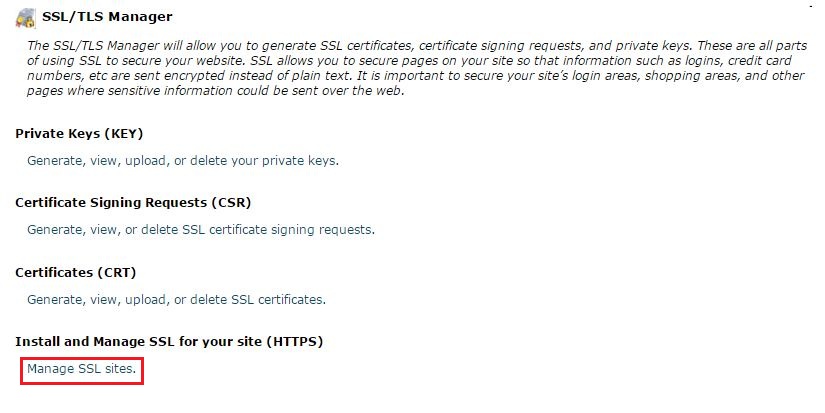
Task: Click "private keys" at the end of the first link
Action: point(304,160)
